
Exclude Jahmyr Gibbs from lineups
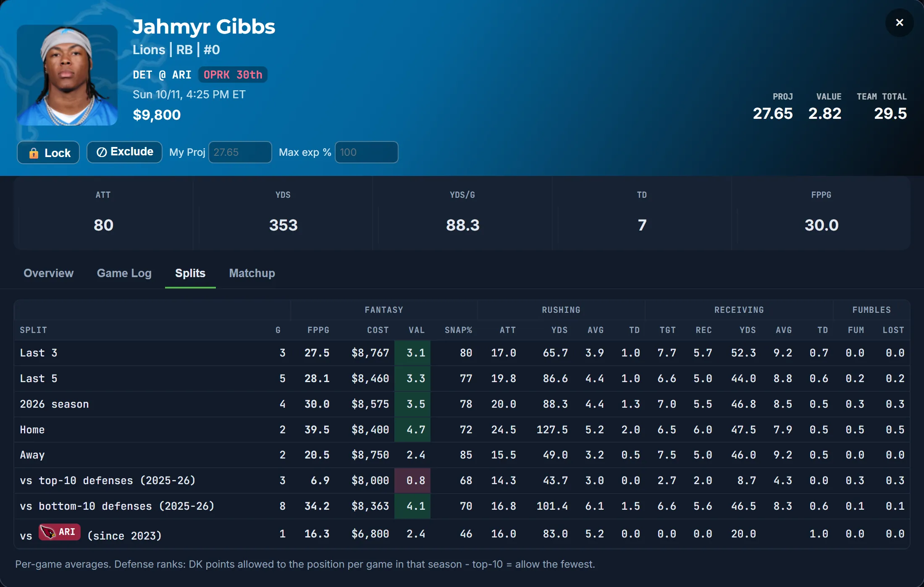(124, 152)
